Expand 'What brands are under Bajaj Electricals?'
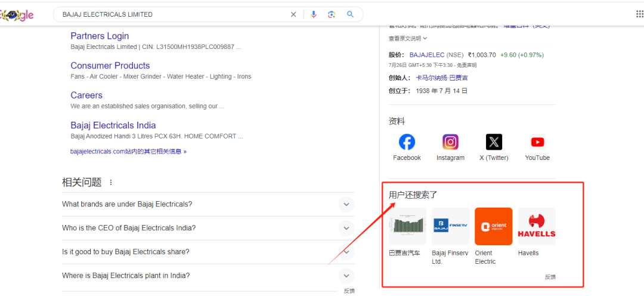 208,204
